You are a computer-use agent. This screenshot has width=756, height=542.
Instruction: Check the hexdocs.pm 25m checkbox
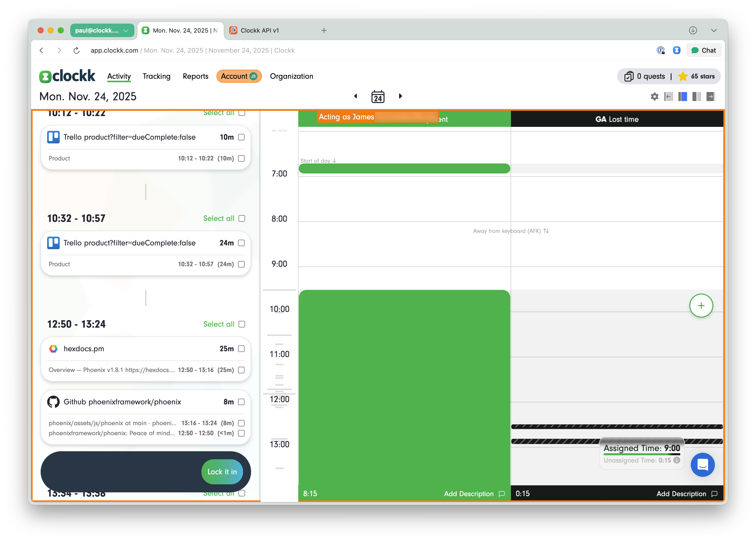pyautogui.click(x=241, y=349)
